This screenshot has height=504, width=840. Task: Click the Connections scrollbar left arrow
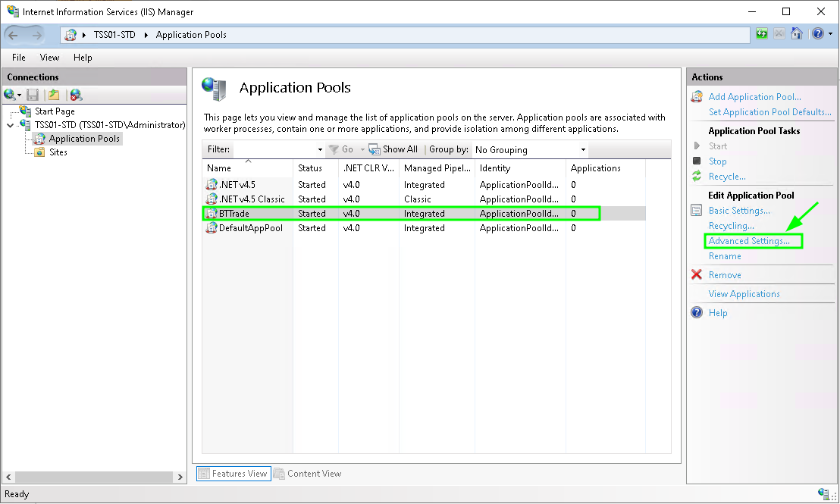[x=8, y=477]
